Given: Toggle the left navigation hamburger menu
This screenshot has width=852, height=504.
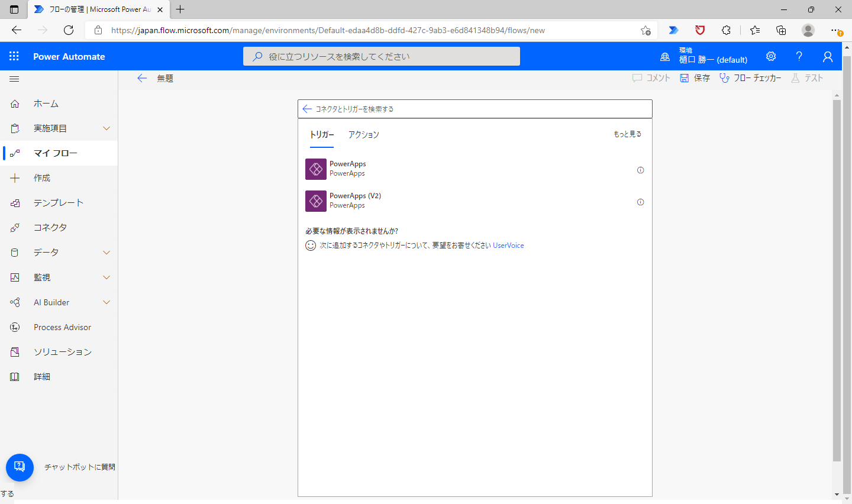Looking at the screenshot, I should pos(15,79).
